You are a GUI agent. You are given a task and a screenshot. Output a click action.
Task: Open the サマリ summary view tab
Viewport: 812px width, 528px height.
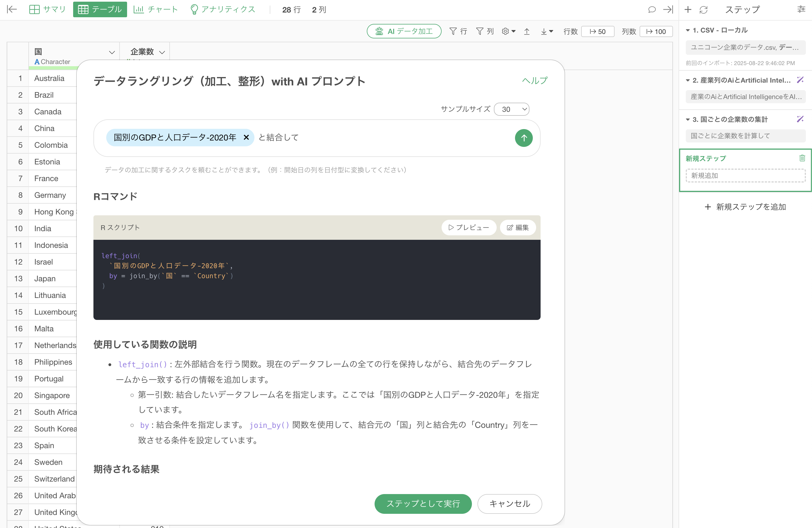point(47,9)
